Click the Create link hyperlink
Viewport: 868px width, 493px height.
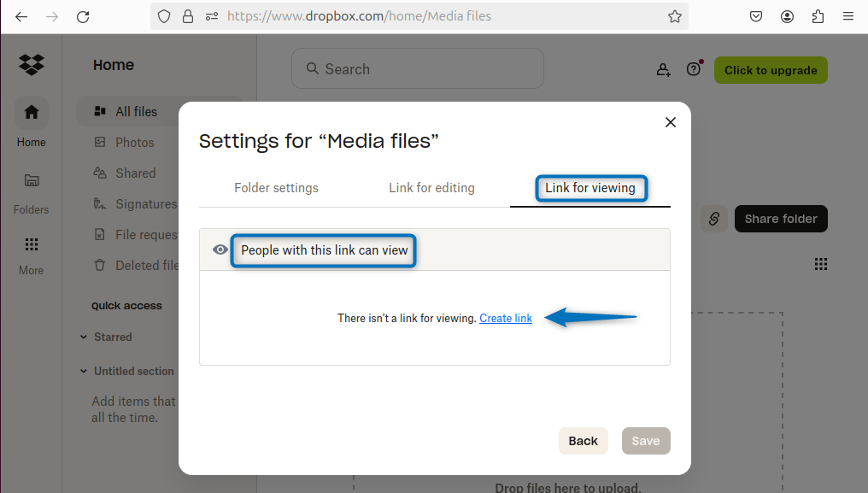[506, 319]
